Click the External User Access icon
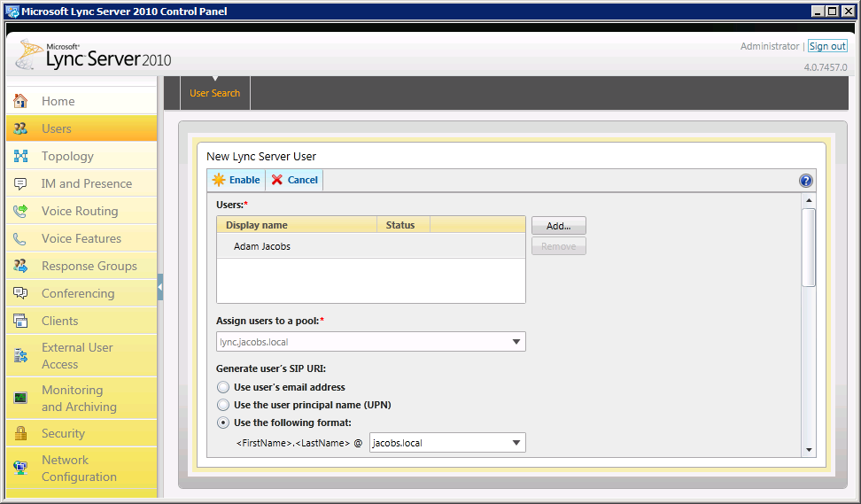The height and width of the screenshot is (504, 861). [20, 356]
